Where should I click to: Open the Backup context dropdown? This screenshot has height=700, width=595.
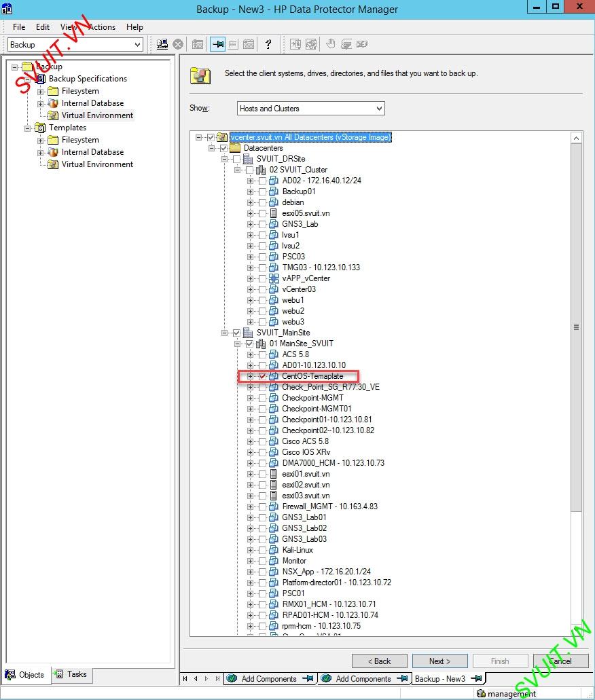coord(138,45)
